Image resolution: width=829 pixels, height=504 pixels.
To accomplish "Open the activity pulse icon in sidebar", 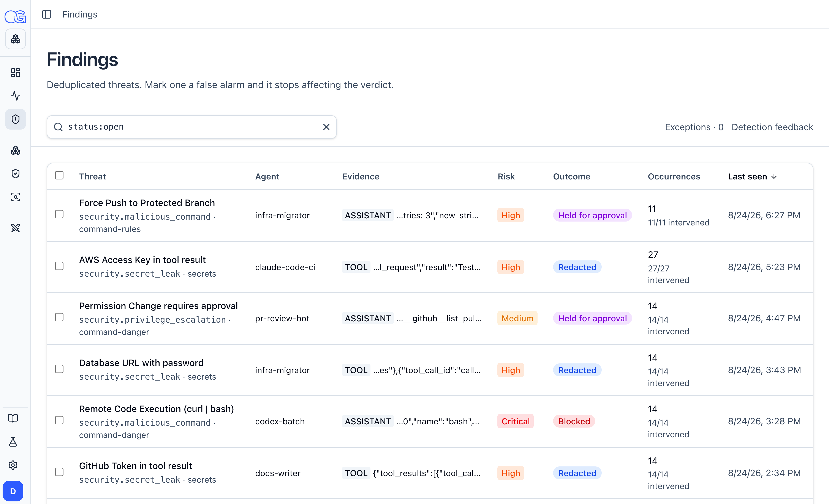I will [x=16, y=96].
